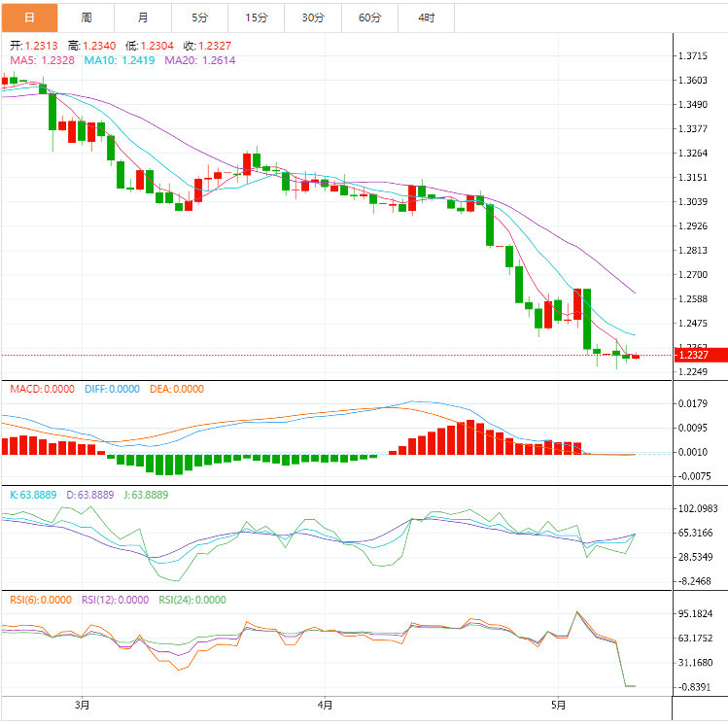Click the RSI(6): 0.0000 label

point(41,600)
